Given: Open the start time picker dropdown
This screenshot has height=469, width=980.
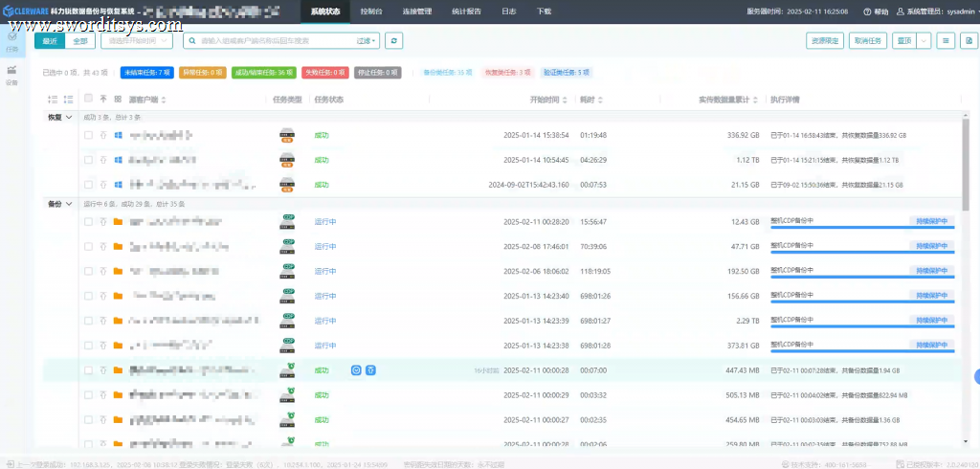Looking at the screenshot, I should pos(136,40).
